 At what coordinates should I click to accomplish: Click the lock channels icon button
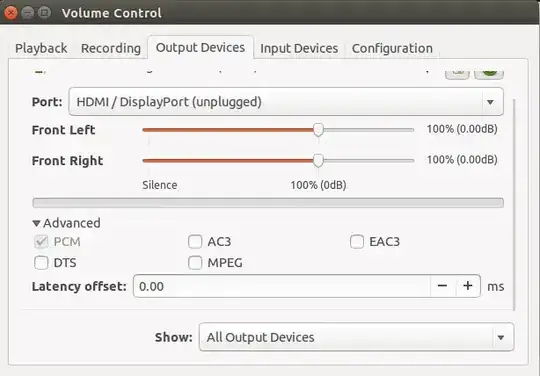point(457,72)
